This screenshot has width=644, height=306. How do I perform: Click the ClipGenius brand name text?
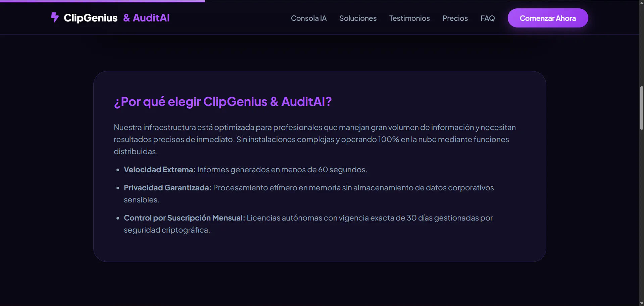[91, 18]
